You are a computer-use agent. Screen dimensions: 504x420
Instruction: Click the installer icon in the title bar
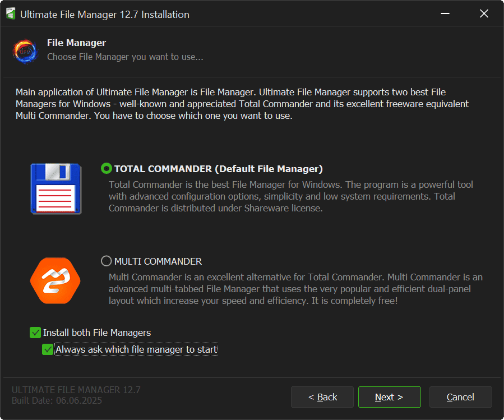tap(10, 15)
